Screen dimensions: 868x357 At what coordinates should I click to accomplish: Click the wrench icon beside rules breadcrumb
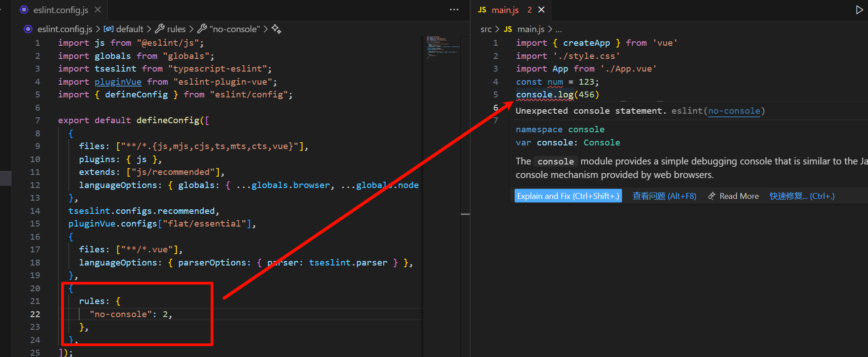159,29
